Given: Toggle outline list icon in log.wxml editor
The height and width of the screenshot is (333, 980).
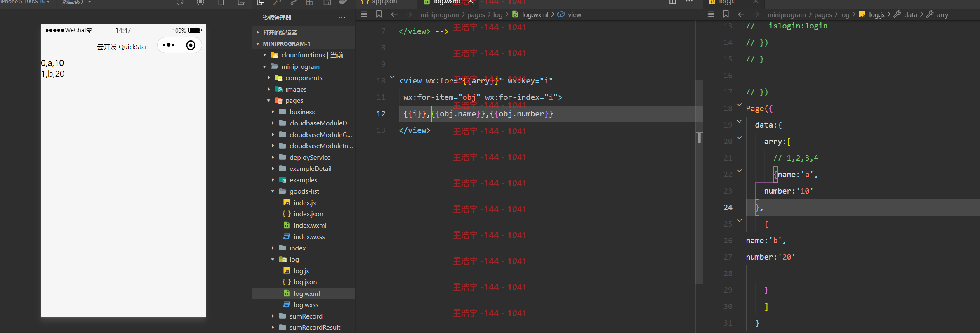Looking at the screenshot, I should [363, 14].
